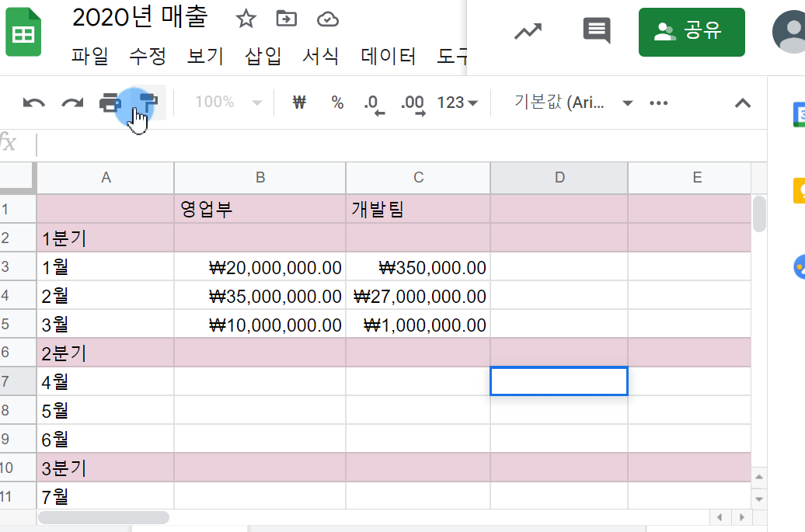Open Google Keep side panel icon
This screenshot has width=805, height=532.
[x=799, y=191]
